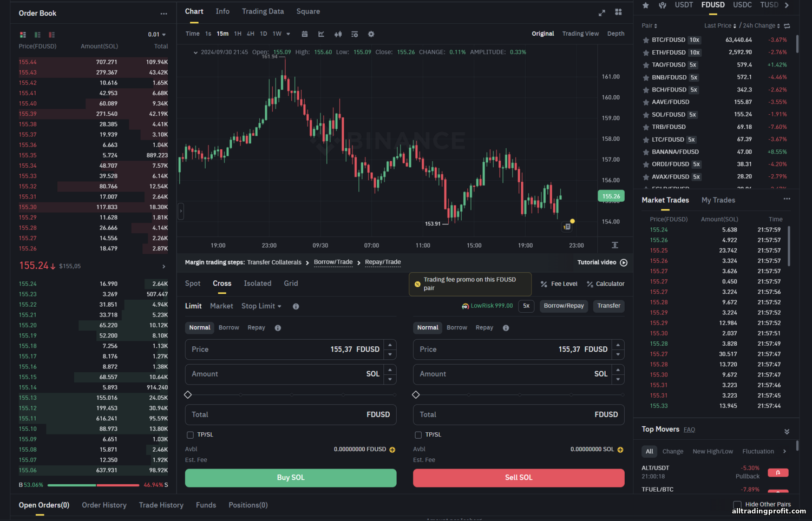Expand chart to fullscreen
This screenshot has height=521, width=812.
601,12
